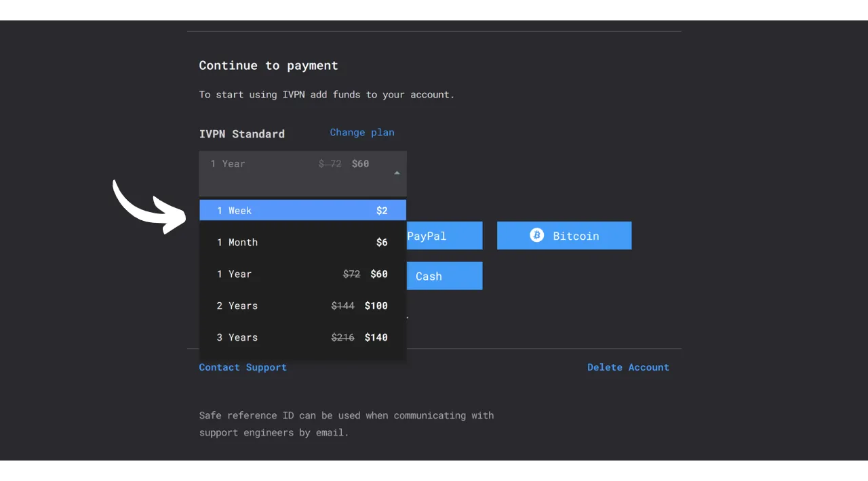Select the 1 Week plan option
The image size is (868, 481).
pyautogui.click(x=302, y=210)
